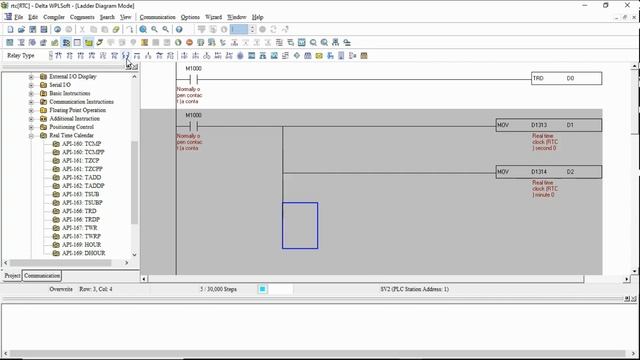Click the toolbar number input field
The image size is (640, 360).
click(239, 29)
